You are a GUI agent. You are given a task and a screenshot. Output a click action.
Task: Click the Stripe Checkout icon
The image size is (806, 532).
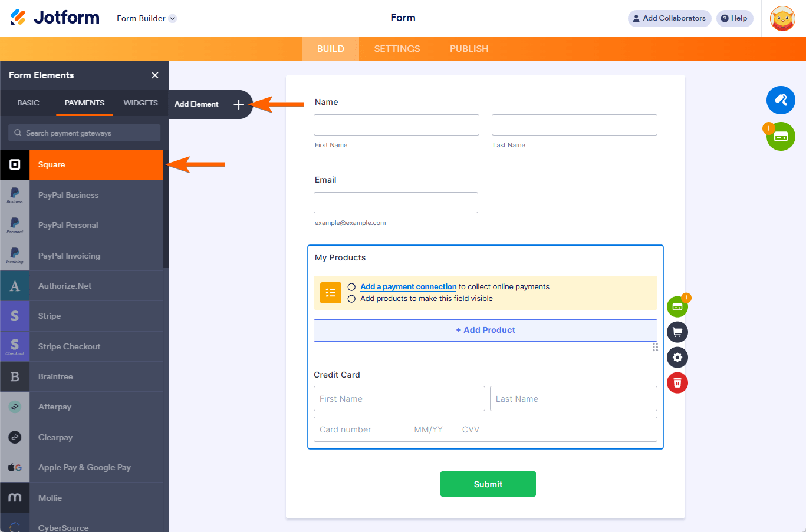coord(15,346)
